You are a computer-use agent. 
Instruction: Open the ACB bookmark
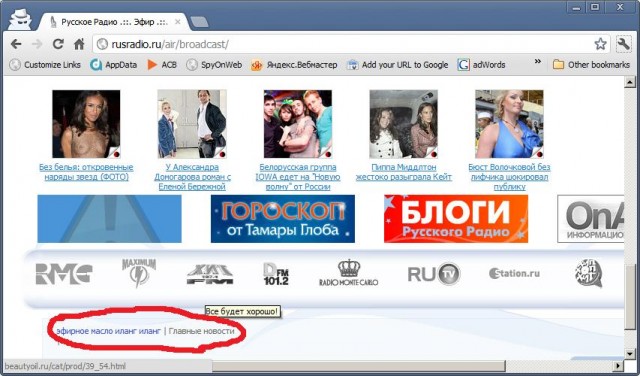[162, 65]
